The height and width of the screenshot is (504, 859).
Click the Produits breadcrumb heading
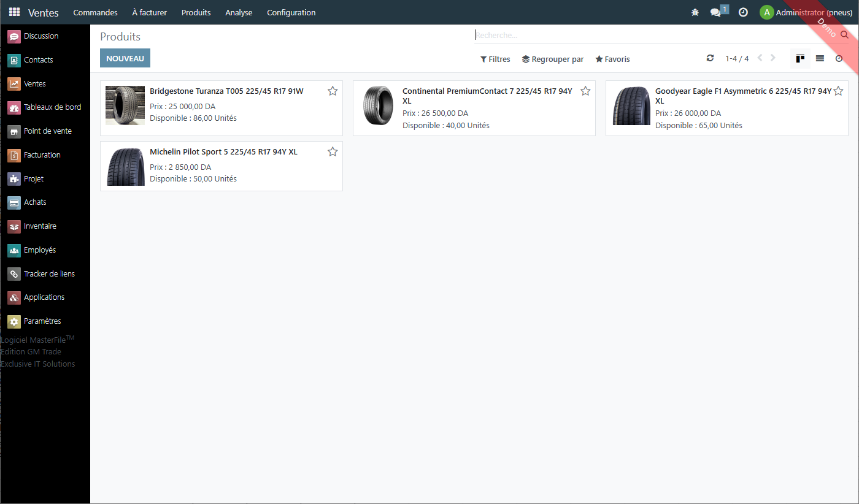[x=120, y=37]
